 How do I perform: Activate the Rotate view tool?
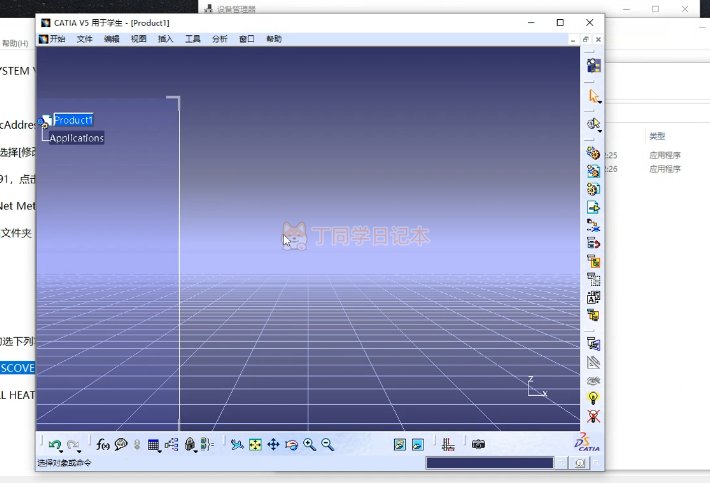click(291, 445)
